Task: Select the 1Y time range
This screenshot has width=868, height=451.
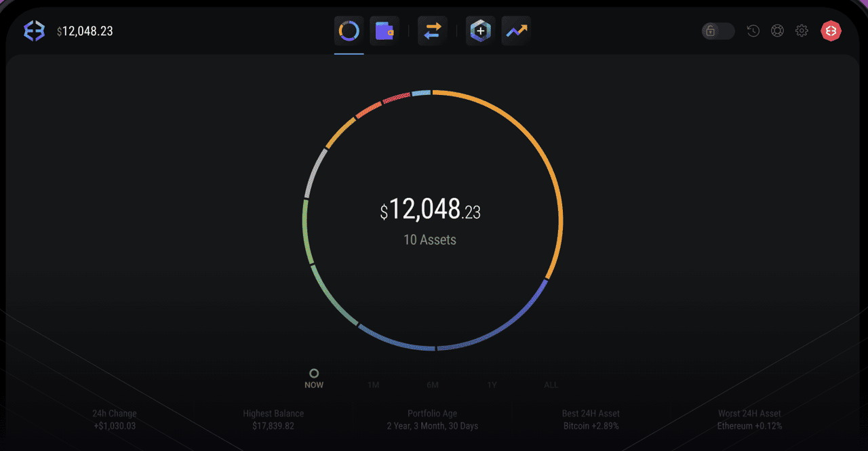Action: pyautogui.click(x=492, y=385)
